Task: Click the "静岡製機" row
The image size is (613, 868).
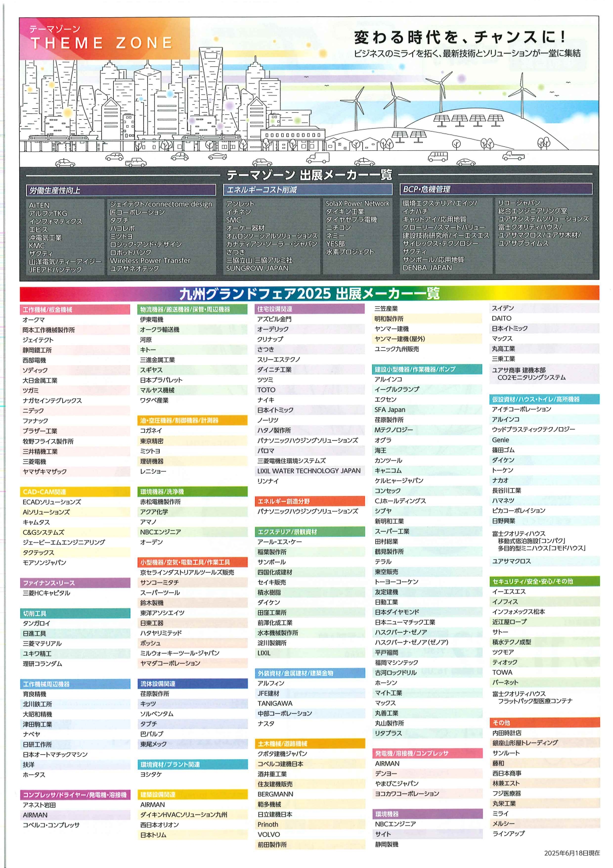Action: point(427,844)
